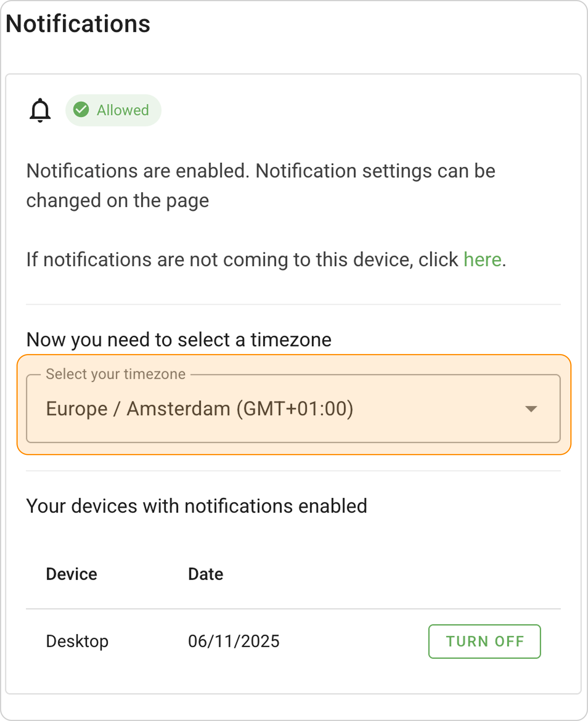The width and height of the screenshot is (588, 721).
Task: Click the green checkmark icon in Allowed badge
Action: [x=81, y=110]
